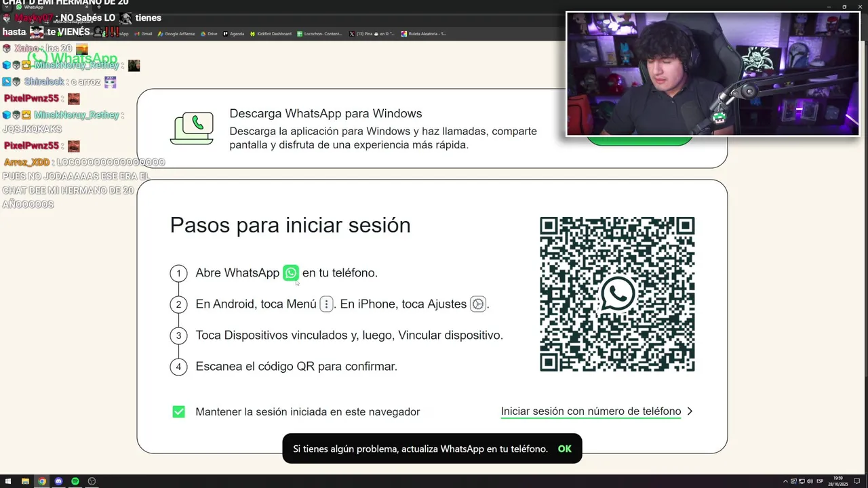This screenshot has height=488, width=868.
Task: Click chat username Arroz_XDD
Action: point(26,163)
